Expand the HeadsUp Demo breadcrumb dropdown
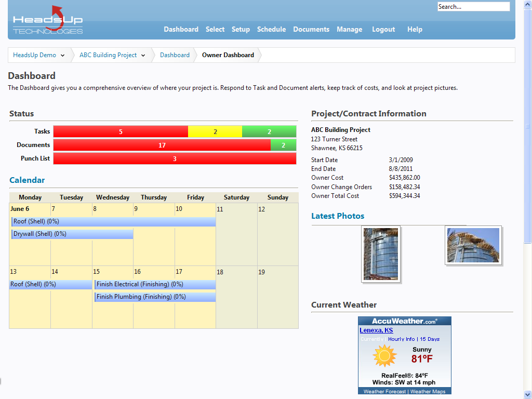532x399 pixels. click(x=62, y=55)
